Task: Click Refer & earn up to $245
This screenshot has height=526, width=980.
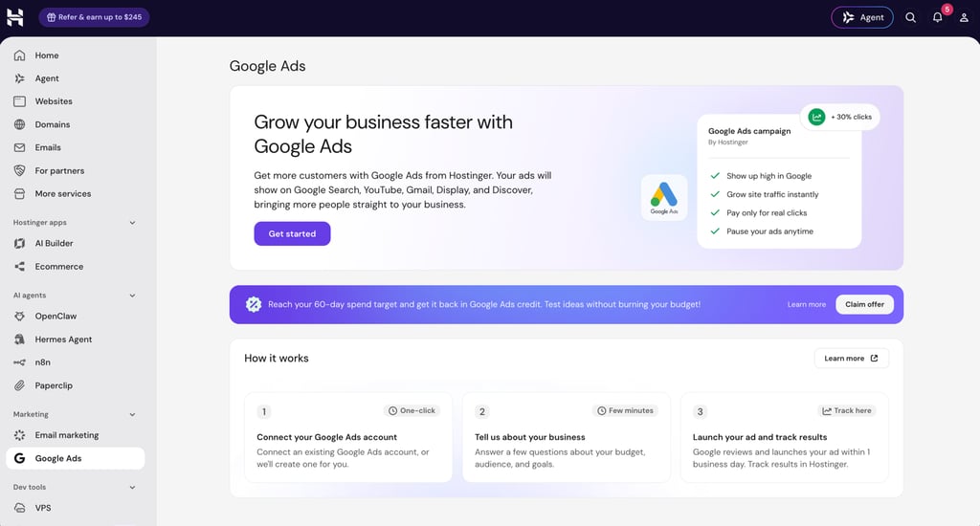Action: click(94, 17)
